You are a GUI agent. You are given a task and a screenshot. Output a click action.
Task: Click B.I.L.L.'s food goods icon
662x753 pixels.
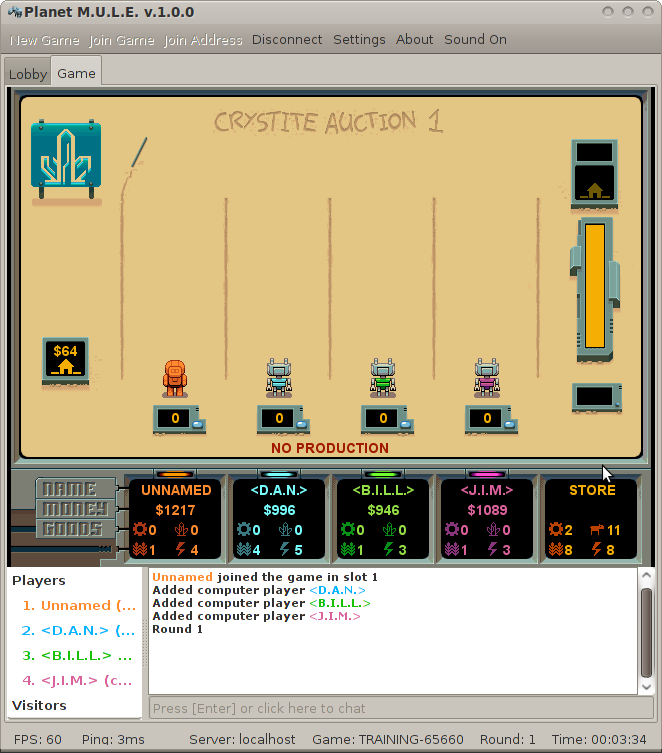pos(348,549)
